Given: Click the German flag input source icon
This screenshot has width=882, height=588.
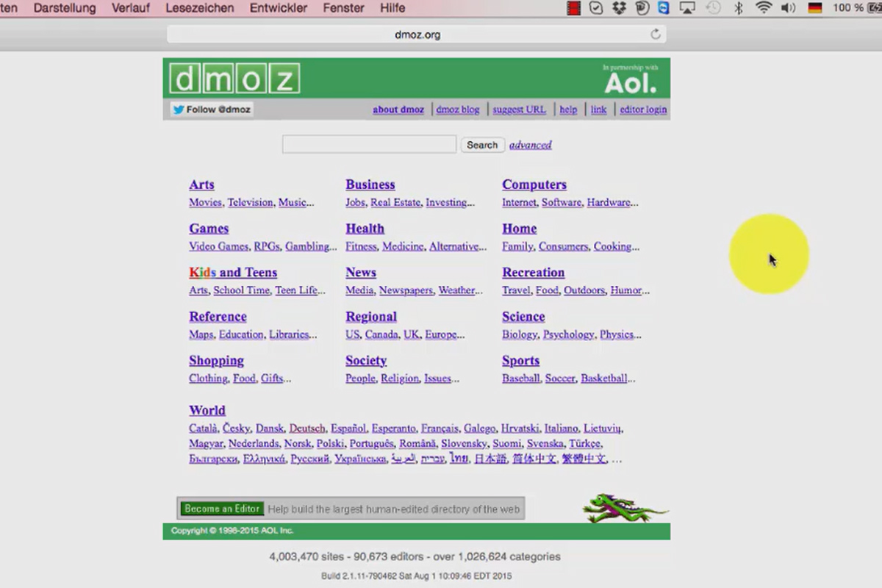Looking at the screenshot, I should click(x=815, y=8).
